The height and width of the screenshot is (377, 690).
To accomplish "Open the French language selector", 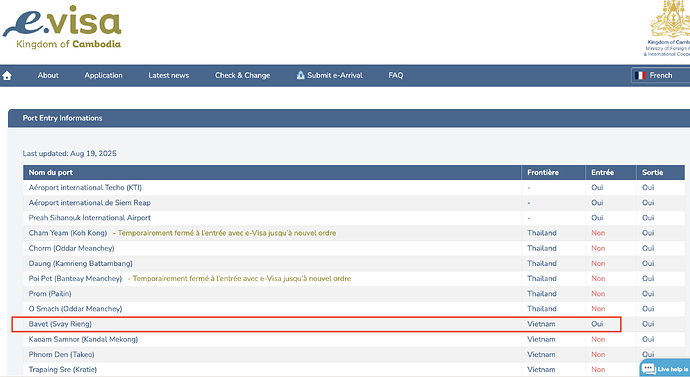I will point(660,76).
